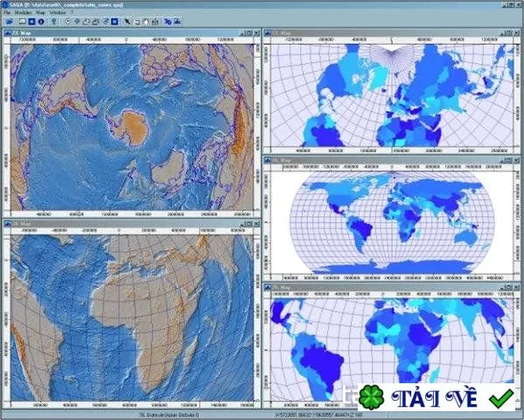Open the Map menu

40,13
